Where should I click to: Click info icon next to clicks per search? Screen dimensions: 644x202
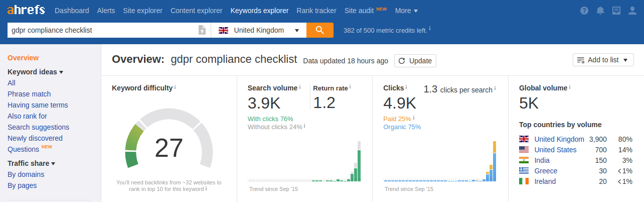(x=495, y=88)
